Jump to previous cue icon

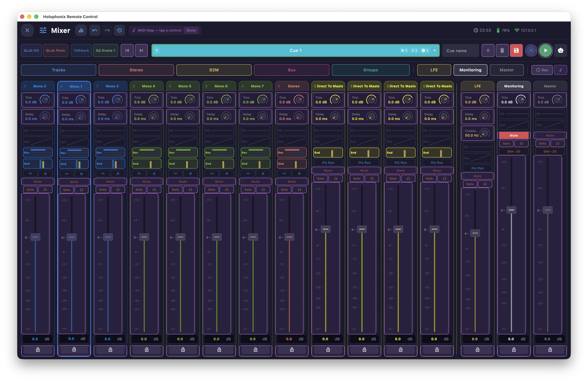coord(127,50)
